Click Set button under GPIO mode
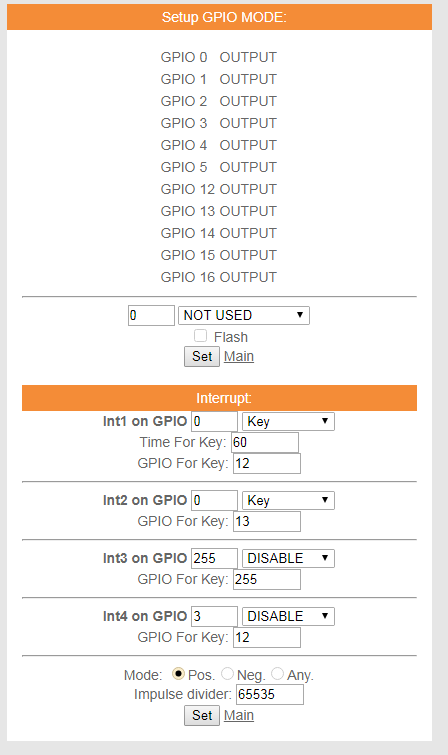The width and height of the screenshot is (448, 755). click(202, 356)
